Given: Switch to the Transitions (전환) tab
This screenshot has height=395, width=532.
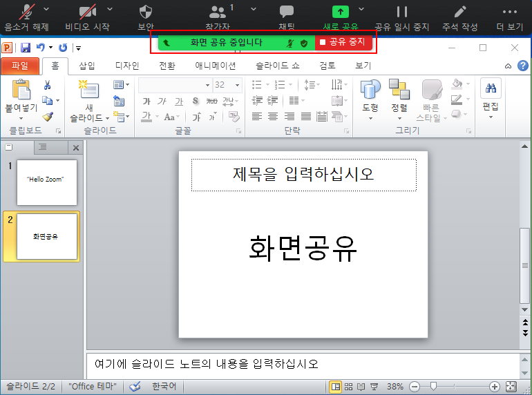Looking at the screenshot, I should coord(167,66).
